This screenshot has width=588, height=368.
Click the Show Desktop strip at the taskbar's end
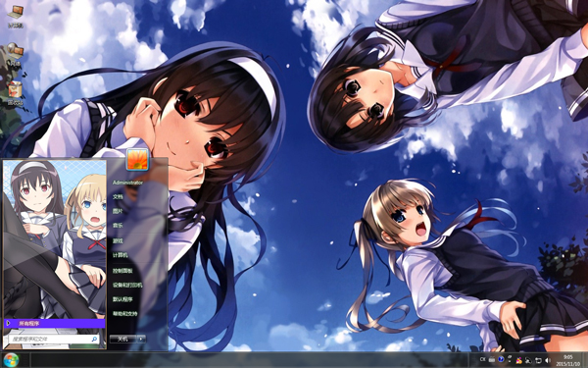(x=585, y=360)
